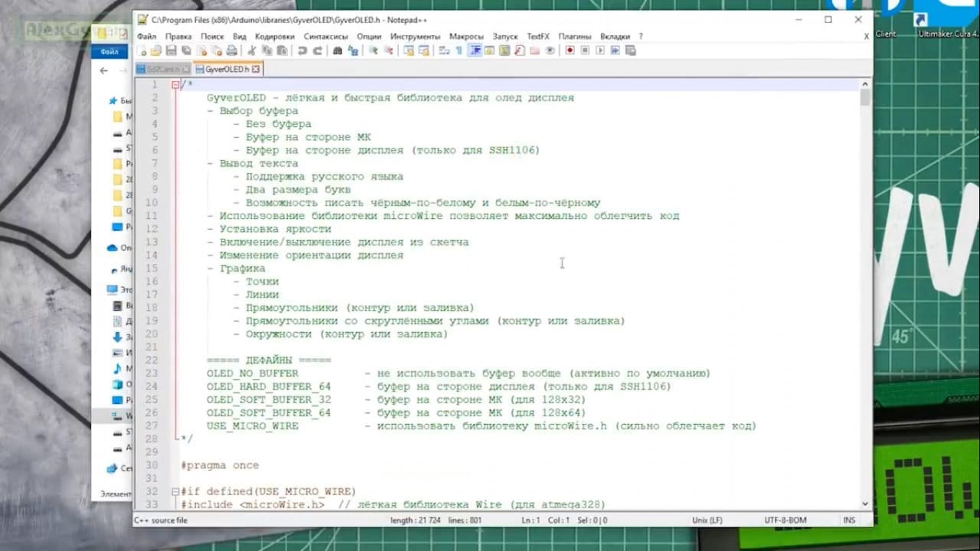Click the Undo arrow icon
Image resolution: width=980 pixels, height=551 pixels.
302,51
